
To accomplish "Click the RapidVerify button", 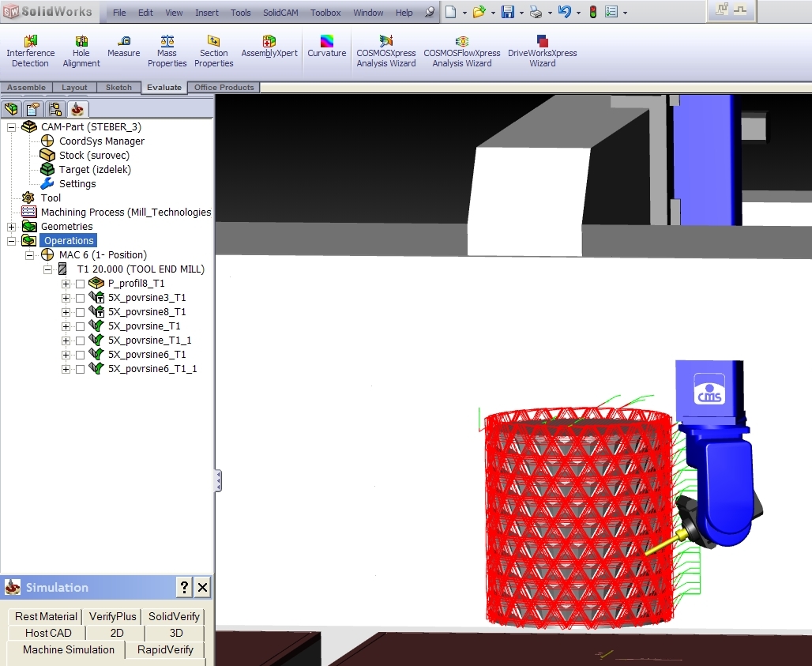I will tap(165, 649).
